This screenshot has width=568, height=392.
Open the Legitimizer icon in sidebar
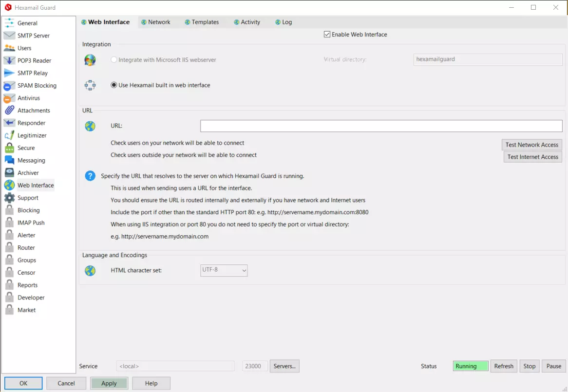[x=10, y=135]
